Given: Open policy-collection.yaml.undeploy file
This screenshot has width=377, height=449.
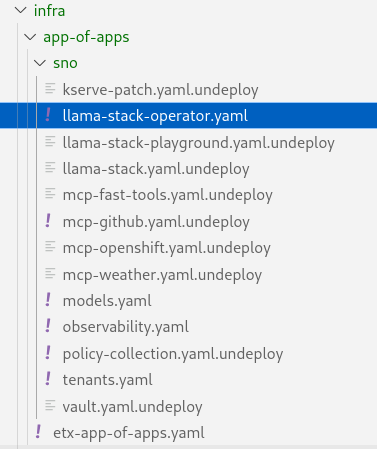Looking at the screenshot, I should pyautogui.click(x=173, y=354).
